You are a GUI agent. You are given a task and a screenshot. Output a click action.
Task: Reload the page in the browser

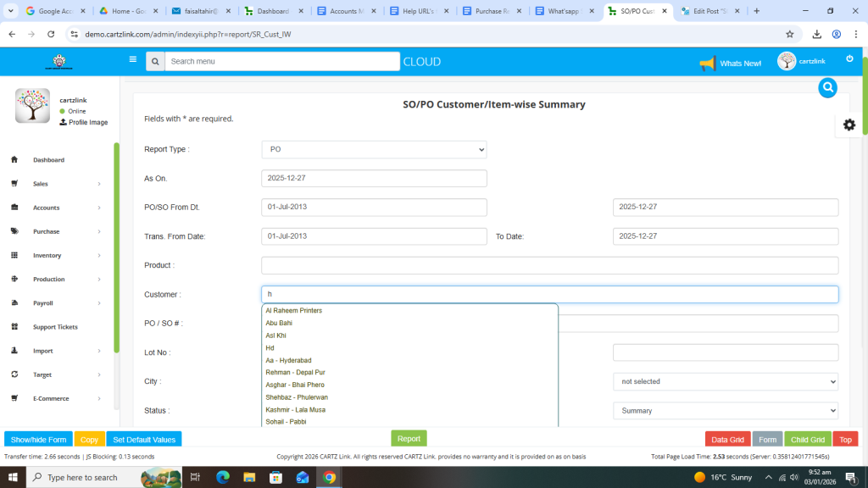[x=51, y=34]
